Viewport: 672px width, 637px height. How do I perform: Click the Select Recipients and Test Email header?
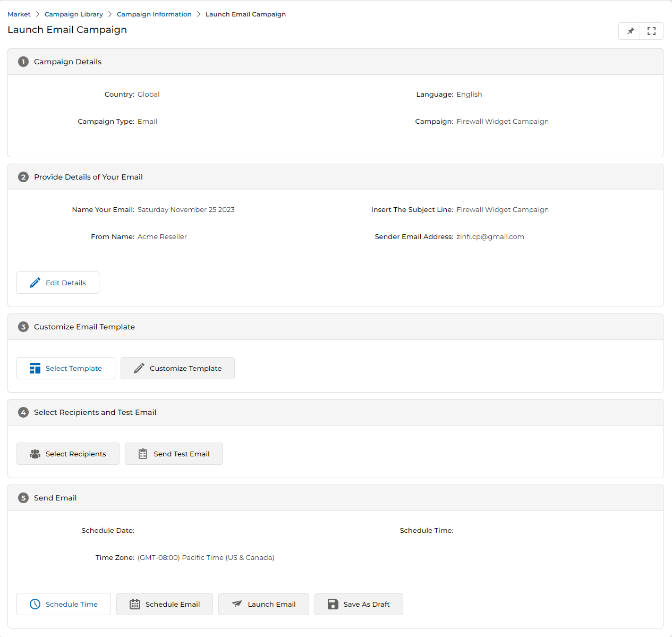[335, 412]
